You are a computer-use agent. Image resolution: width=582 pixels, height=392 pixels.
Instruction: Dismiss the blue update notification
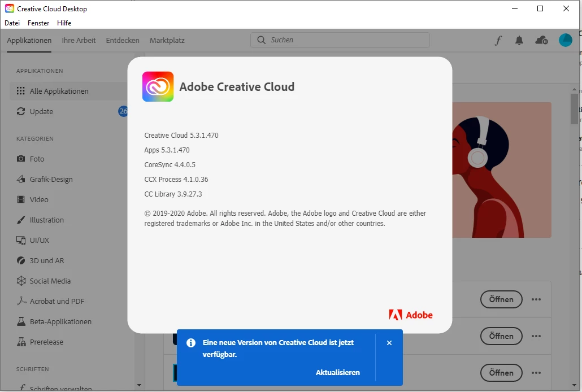click(389, 343)
